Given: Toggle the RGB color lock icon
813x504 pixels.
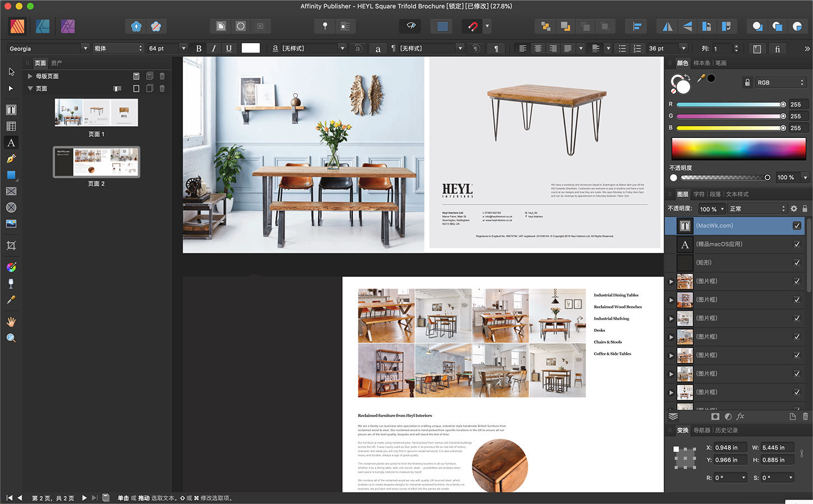Looking at the screenshot, I should point(747,82).
